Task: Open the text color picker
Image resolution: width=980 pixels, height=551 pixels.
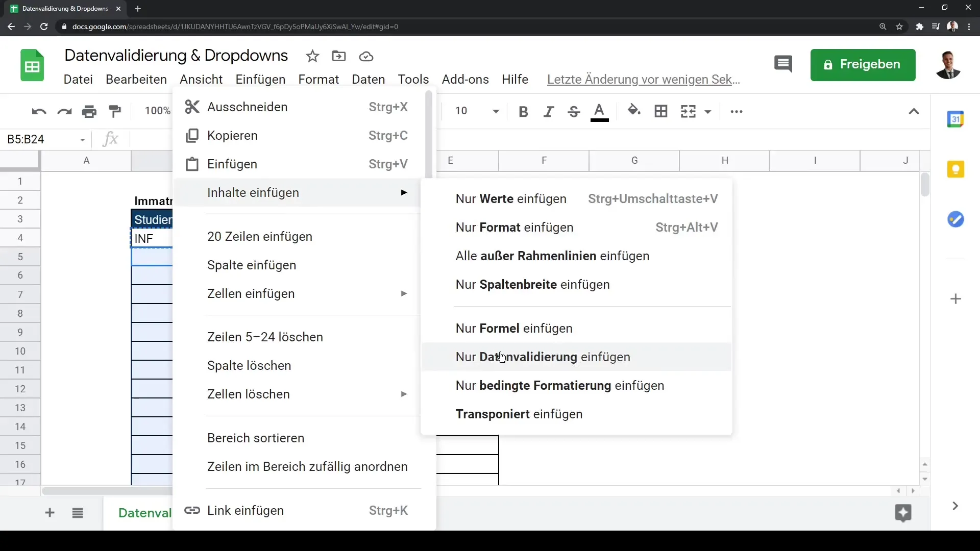Action: coord(599,112)
